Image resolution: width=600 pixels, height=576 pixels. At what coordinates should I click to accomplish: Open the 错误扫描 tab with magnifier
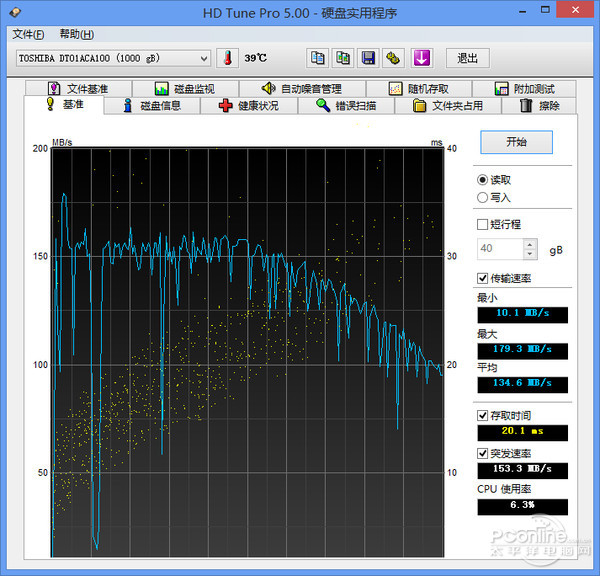click(346, 105)
